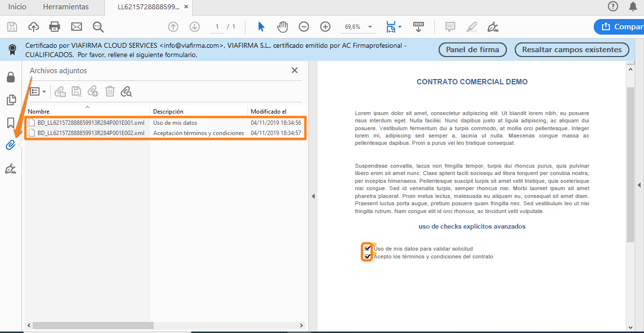Zoom in with the plus button

click(325, 27)
